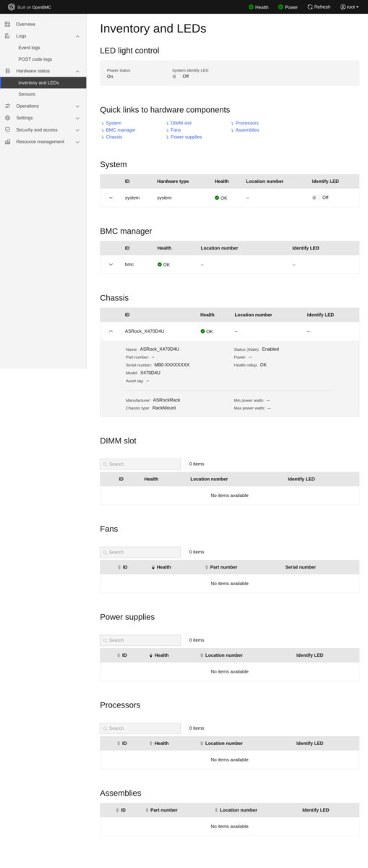Viewport: 368px width, 868px height.
Task: Click the Power status indicator icon
Action: (x=281, y=7)
